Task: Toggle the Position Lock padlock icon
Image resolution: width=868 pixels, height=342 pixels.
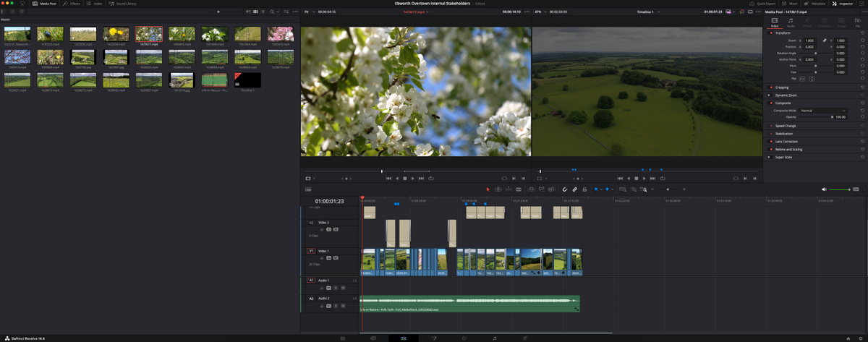Action: click(584, 189)
